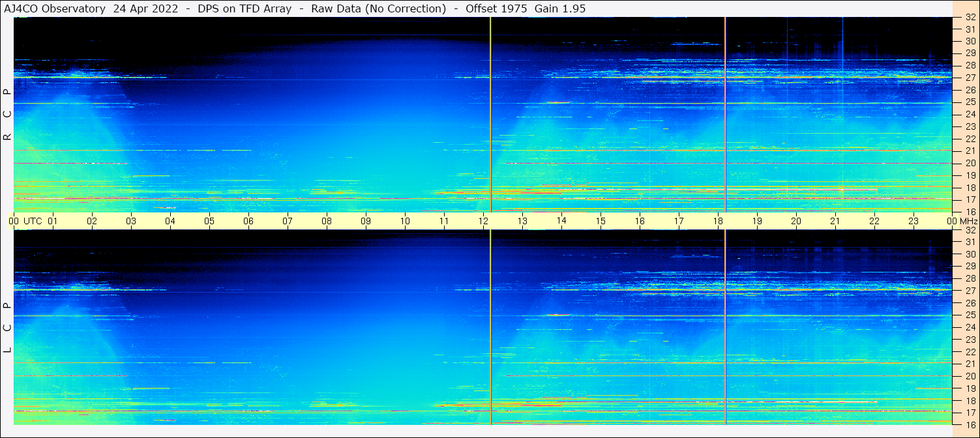
Task: Click the 18 MHz label of RCP panel
Action: pos(970,188)
